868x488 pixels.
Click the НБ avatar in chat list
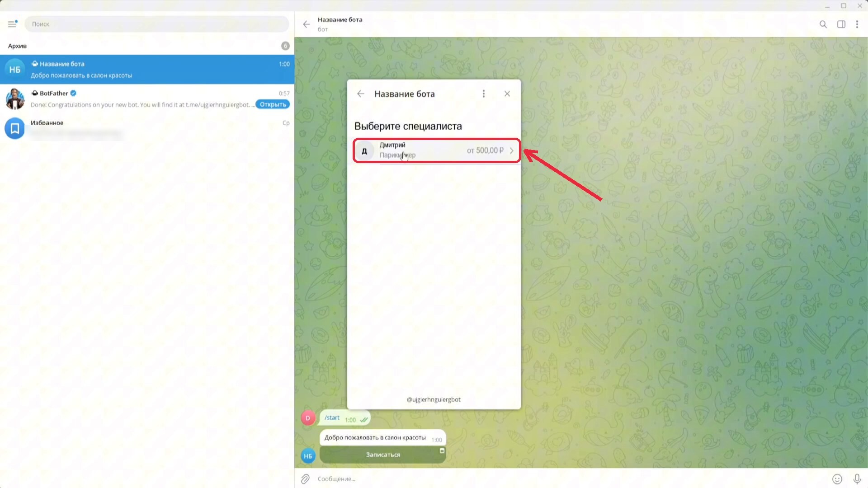(15, 70)
